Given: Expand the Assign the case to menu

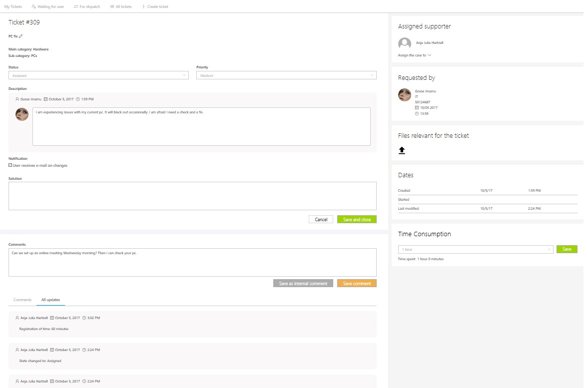Looking at the screenshot, I should (415, 55).
